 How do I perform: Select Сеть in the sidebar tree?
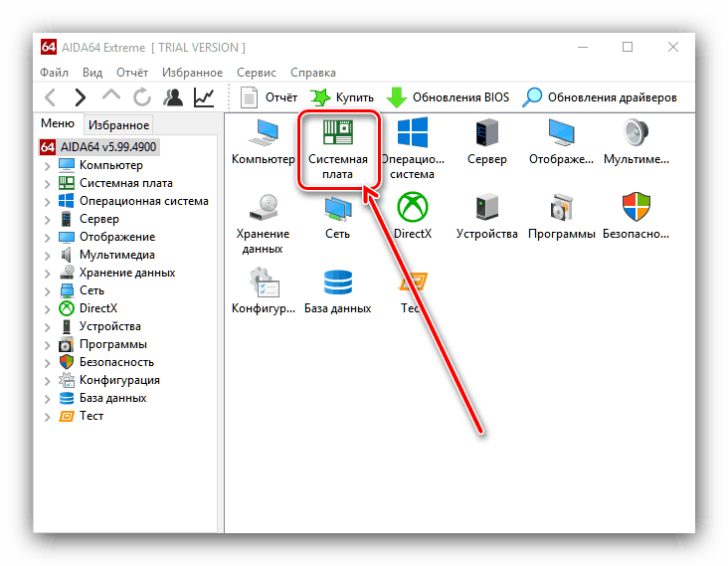coord(82,290)
